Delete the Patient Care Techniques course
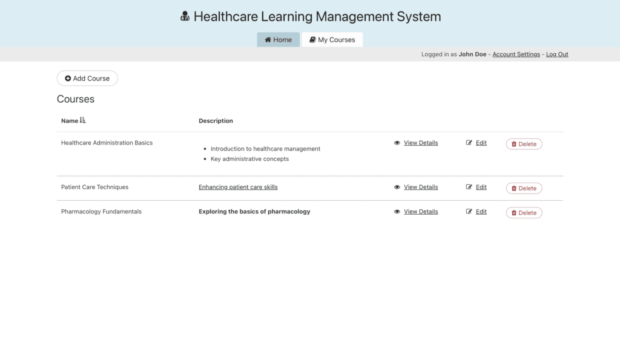This screenshot has height=364, width=620. (524, 188)
